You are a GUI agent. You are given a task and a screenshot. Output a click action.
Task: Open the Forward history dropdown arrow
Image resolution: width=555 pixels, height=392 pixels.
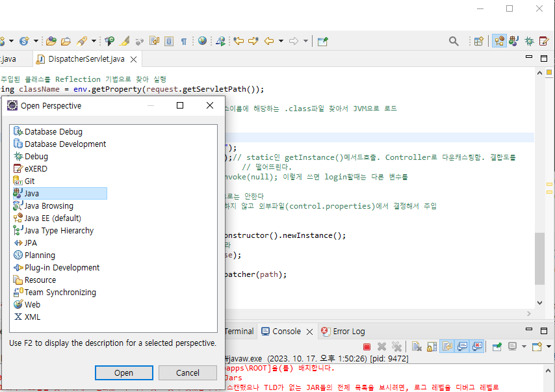pyautogui.click(x=306, y=41)
